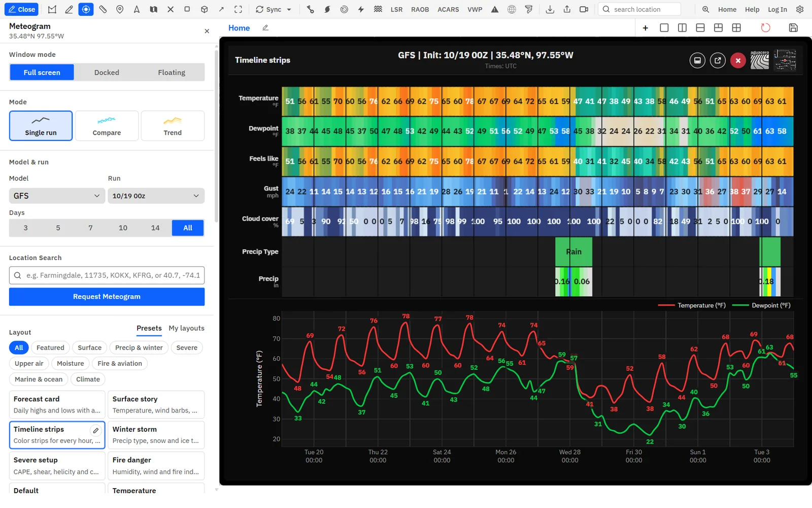Click the tornado icon in toolbar

tap(529, 9)
